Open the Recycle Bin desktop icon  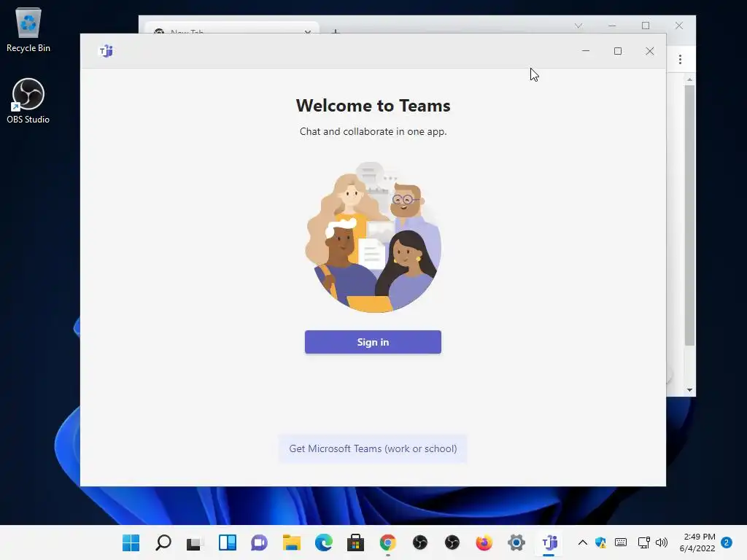(x=28, y=30)
